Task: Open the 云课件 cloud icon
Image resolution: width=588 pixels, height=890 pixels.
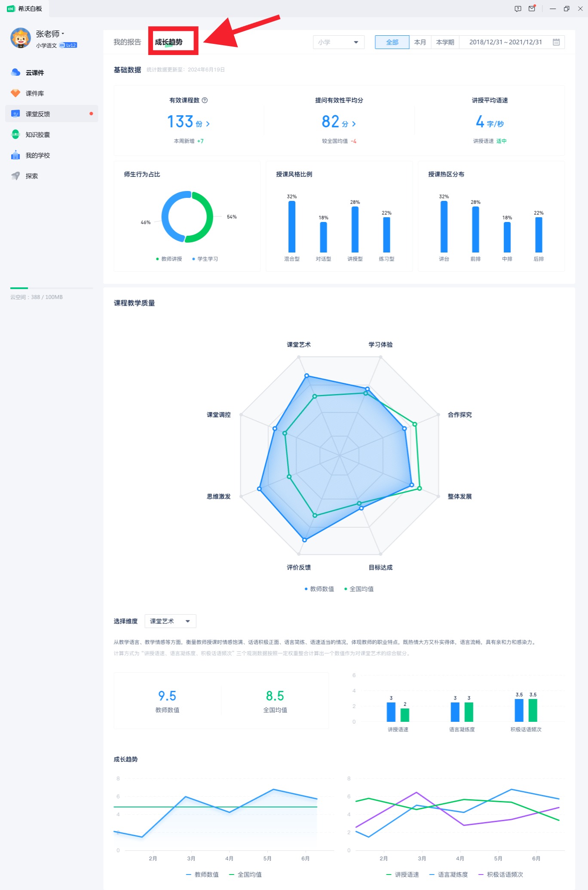Action: [15, 72]
